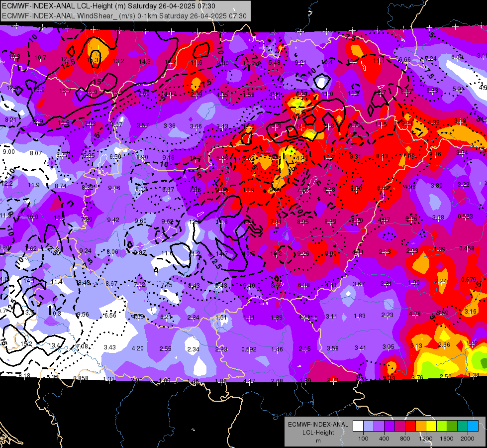Viewport: 487px width, 448px height.
Task: Click the red legend color swatch
Action: click(410, 426)
